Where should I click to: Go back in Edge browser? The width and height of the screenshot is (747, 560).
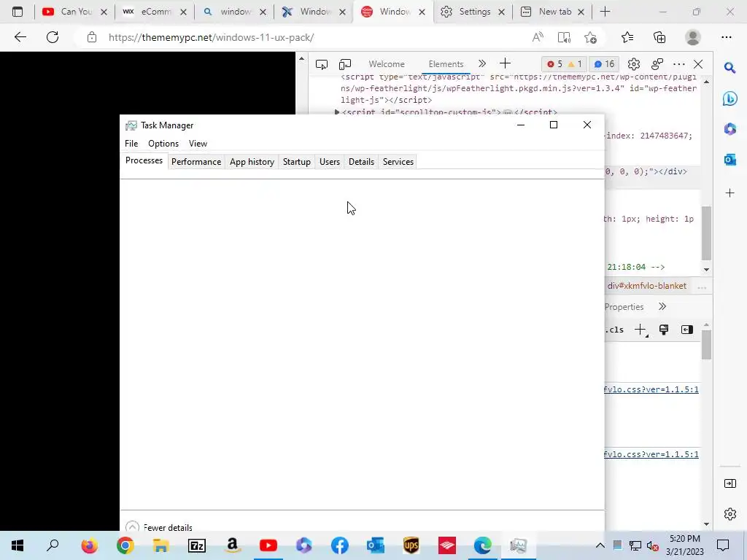(20, 37)
